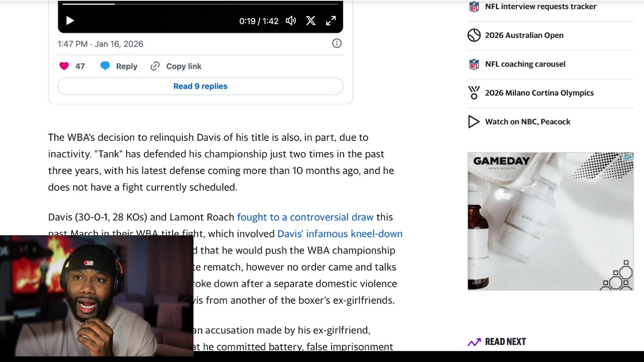Click the Read Next trending arrow icon
The image size is (644, 362).
tap(474, 342)
